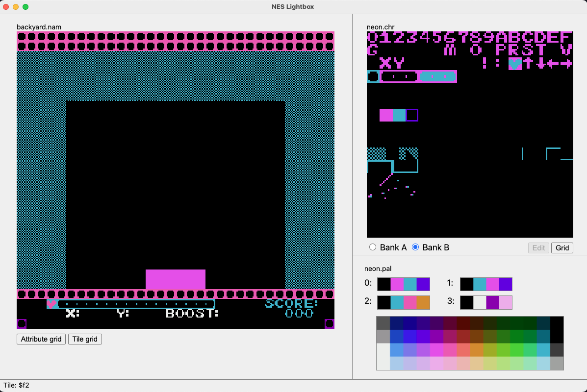Select the exclamation mark tile in neon.chr
Viewport: 587px width, 392px height.
tap(485, 63)
